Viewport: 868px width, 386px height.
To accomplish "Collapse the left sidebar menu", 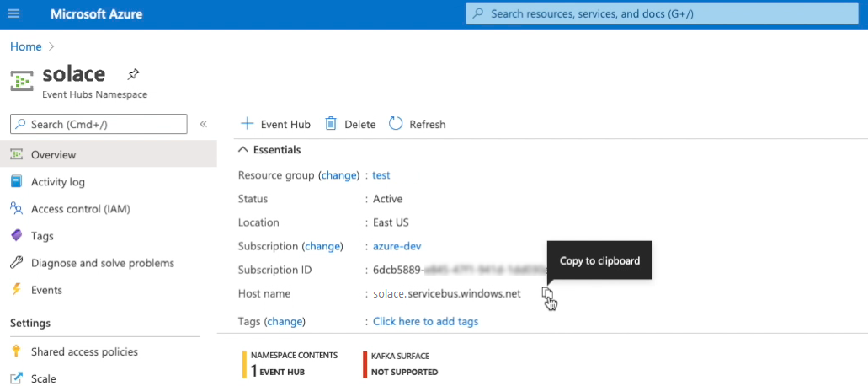I will 203,124.
